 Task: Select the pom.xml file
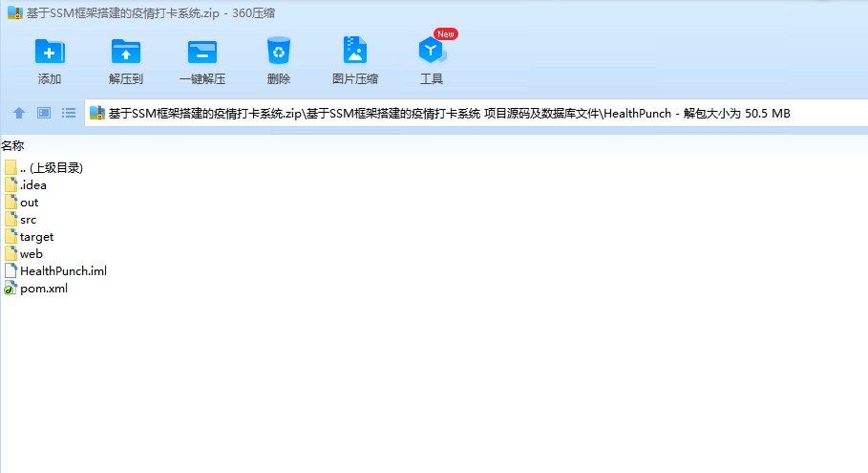click(36, 288)
